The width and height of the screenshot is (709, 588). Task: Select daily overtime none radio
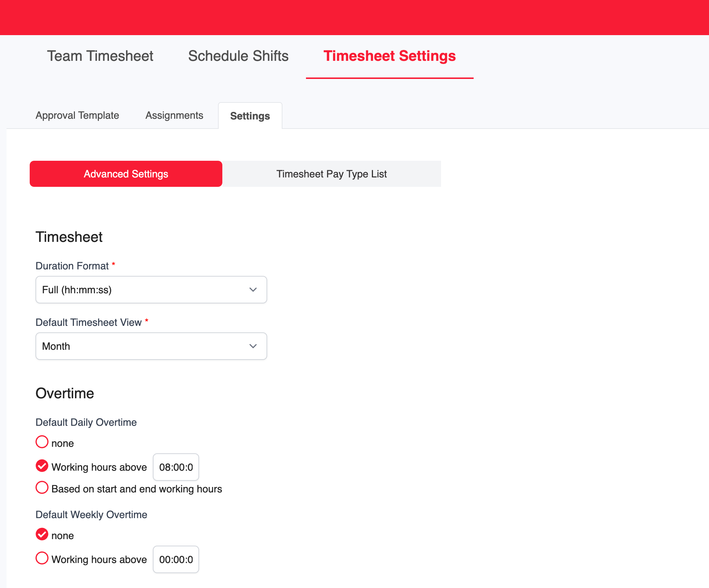(x=42, y=442)
